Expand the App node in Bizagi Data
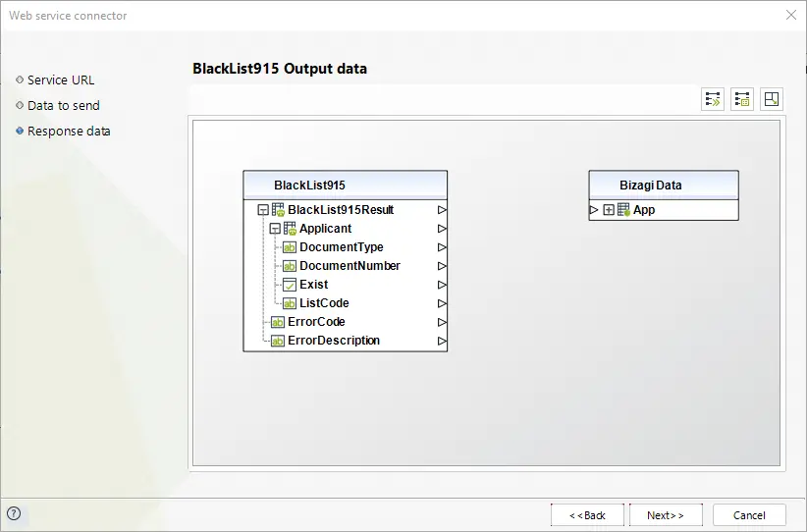807x532 pixels. pos(609,210)
